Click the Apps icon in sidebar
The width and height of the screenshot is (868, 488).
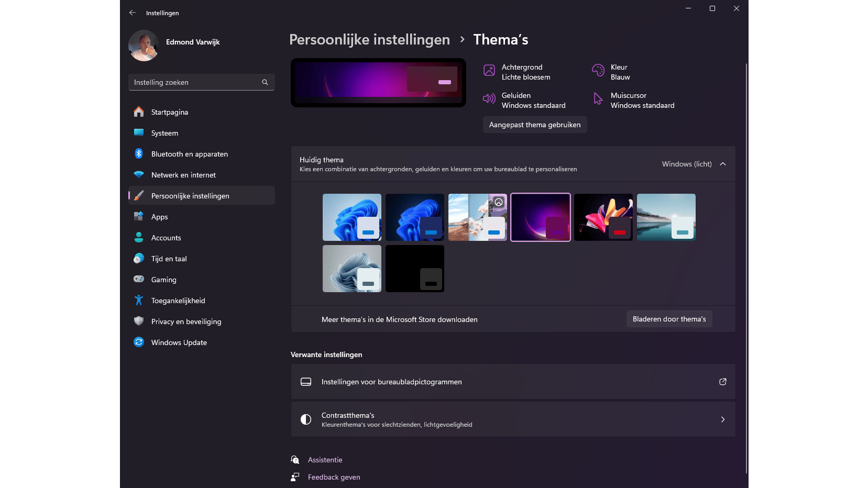[139, 217]
